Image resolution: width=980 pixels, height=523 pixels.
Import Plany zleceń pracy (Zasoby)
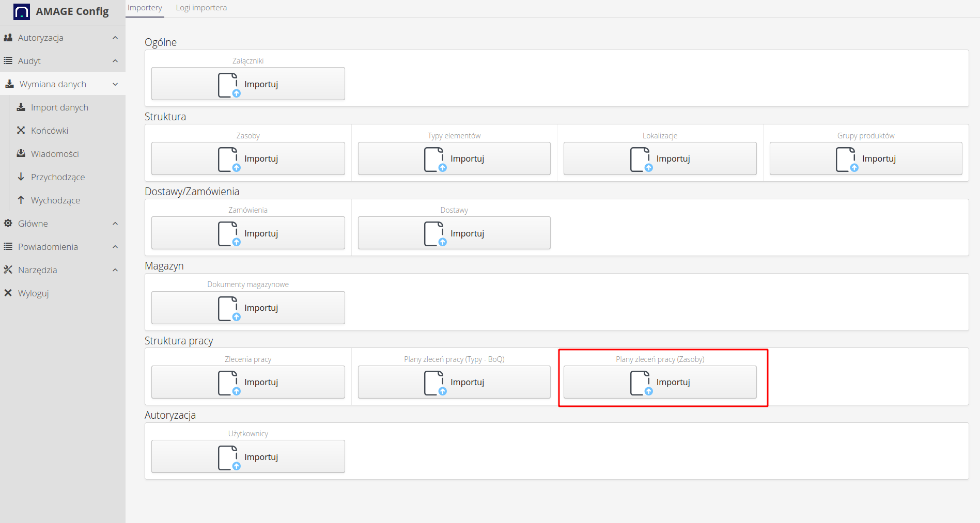click(660, 382)
